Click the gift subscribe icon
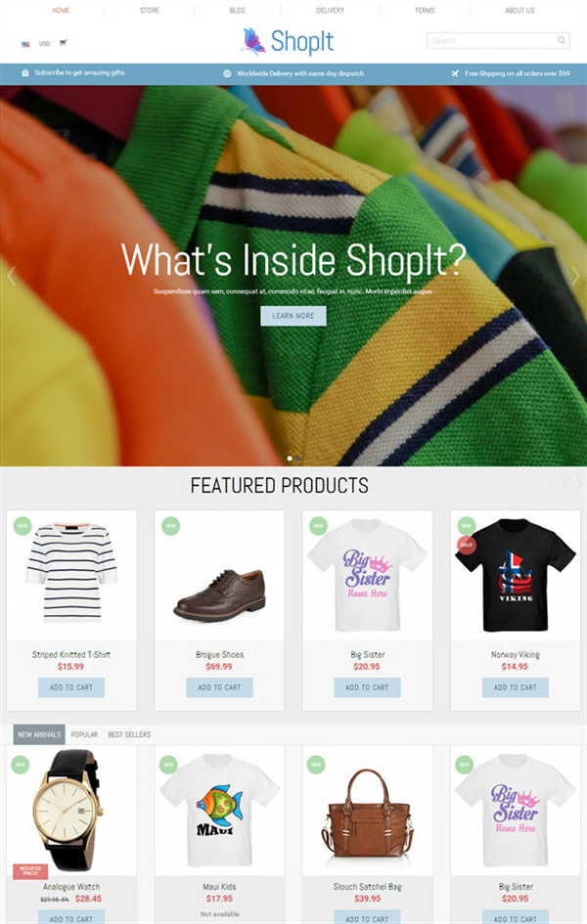 tap(24, 73)
